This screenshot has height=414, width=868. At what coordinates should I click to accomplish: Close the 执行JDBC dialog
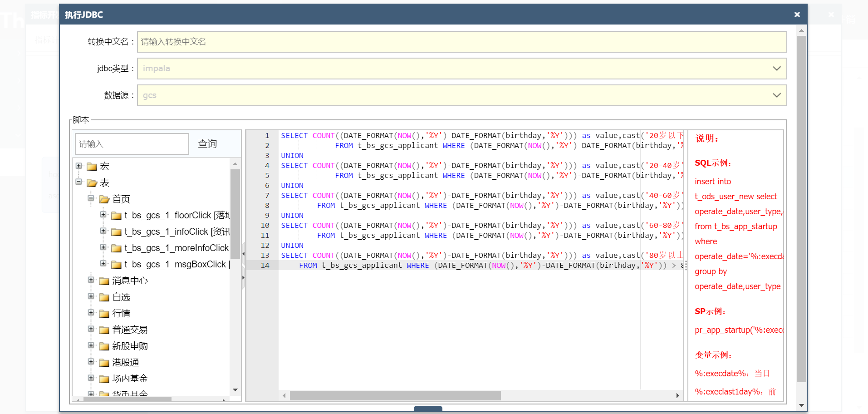coord(797,15)
